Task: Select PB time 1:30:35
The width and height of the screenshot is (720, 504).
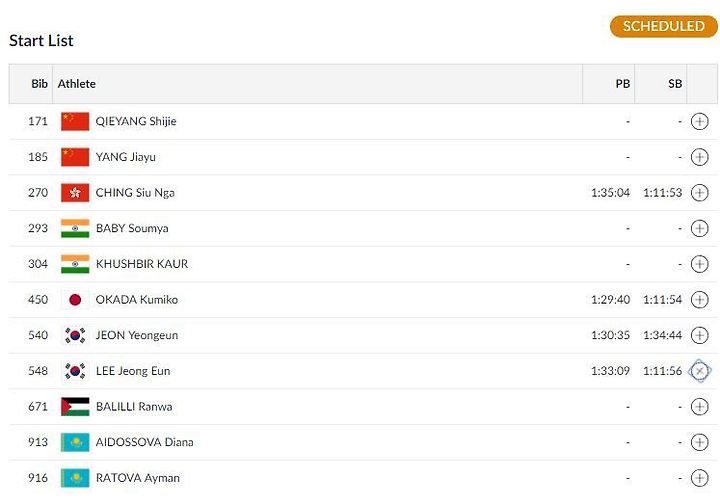Action: pyautogui.click(x=610, y=335)
